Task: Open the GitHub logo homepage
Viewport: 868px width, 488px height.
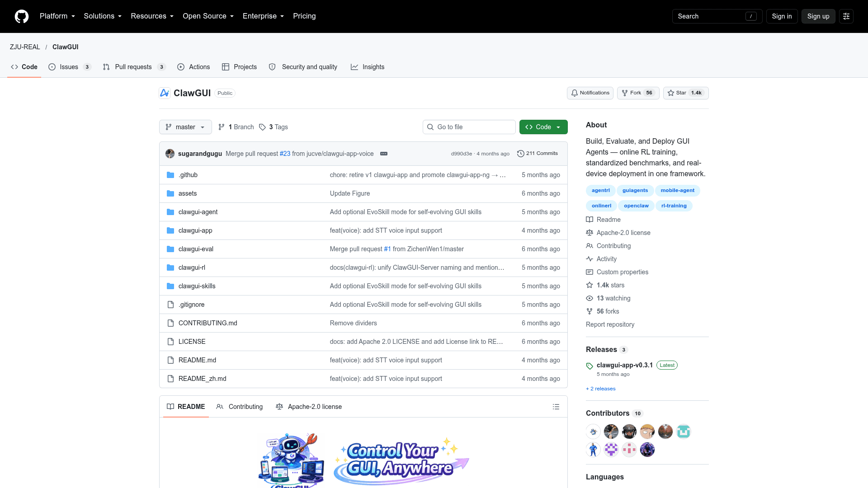Action: click(x=22, y=16)
